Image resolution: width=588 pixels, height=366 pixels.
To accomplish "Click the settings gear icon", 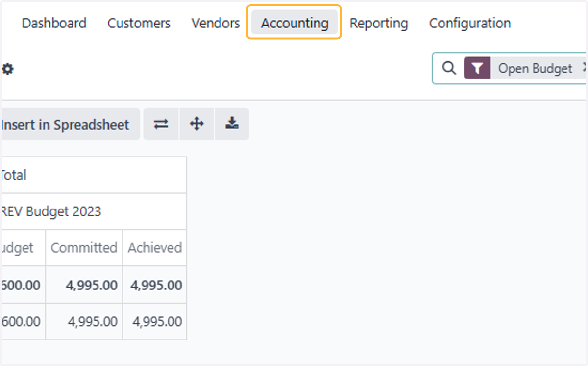I will coord(8,69).
